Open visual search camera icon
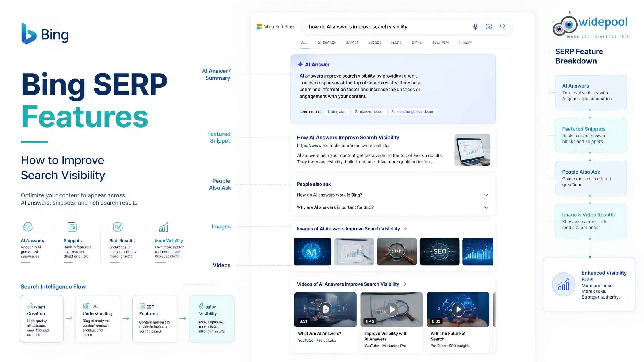This screenshot has height=362, width=644. pos(489,26)
